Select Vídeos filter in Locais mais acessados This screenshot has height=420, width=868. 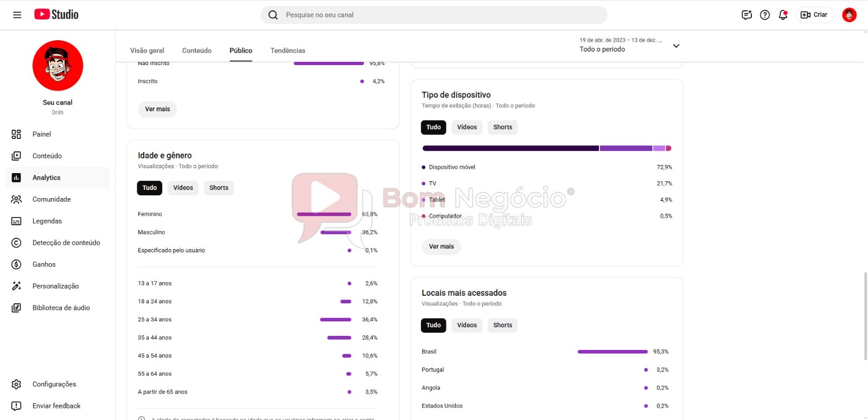pyautogui.click(x=467, y=325)
